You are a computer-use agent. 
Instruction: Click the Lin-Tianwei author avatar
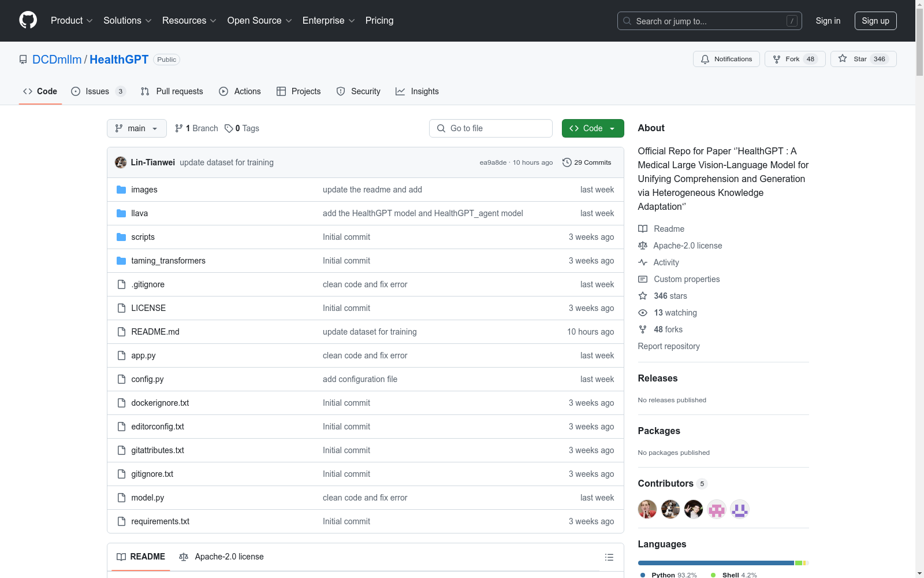pos(121,162)
